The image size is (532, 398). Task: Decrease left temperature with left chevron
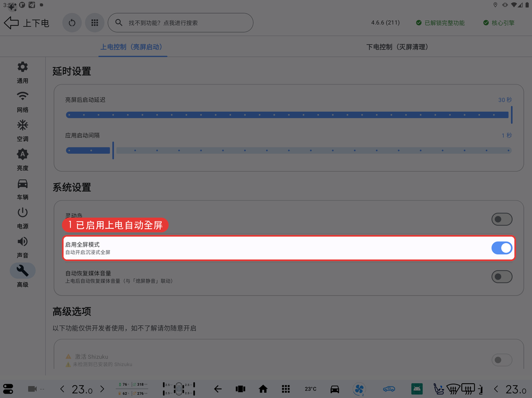point(62,389)
